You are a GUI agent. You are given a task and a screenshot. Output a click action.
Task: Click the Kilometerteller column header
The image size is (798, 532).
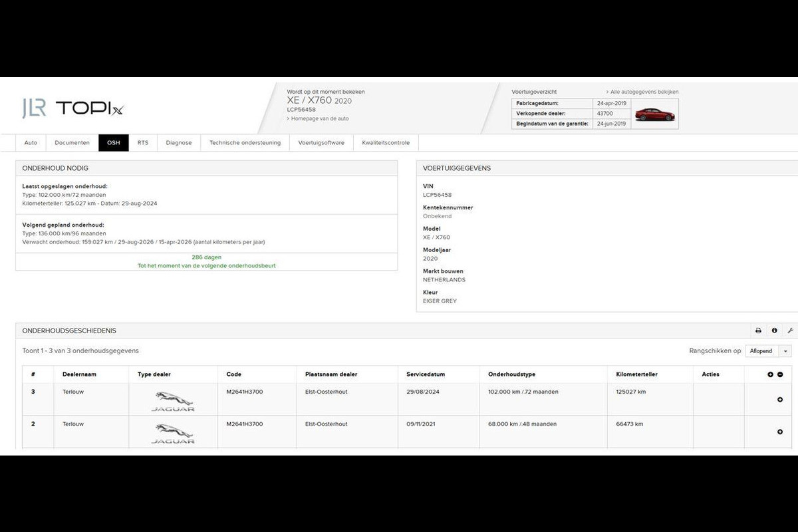[636, 374]
